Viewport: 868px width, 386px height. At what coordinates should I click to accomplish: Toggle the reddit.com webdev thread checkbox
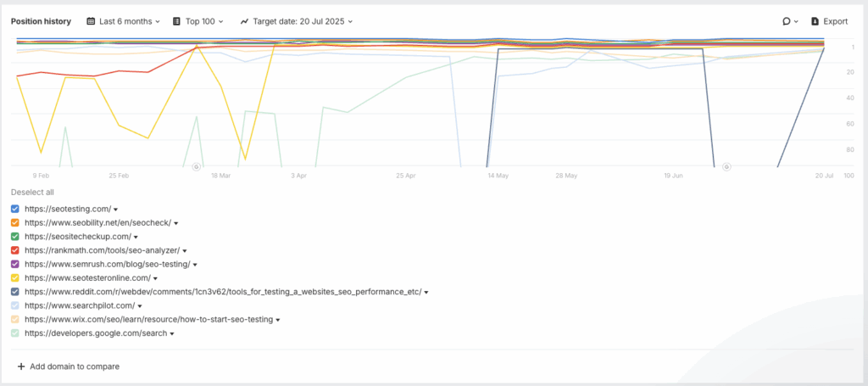point(15,292)
